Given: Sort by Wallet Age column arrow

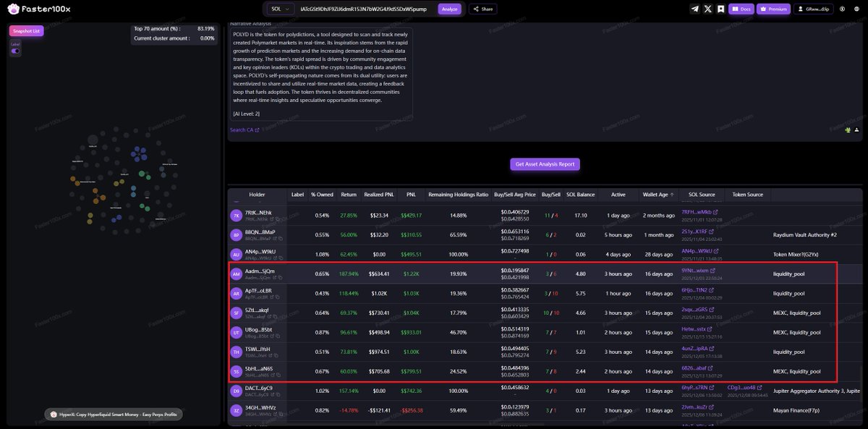Looking at the screenshot, I should pyautogui.click(x=673, y=195).
